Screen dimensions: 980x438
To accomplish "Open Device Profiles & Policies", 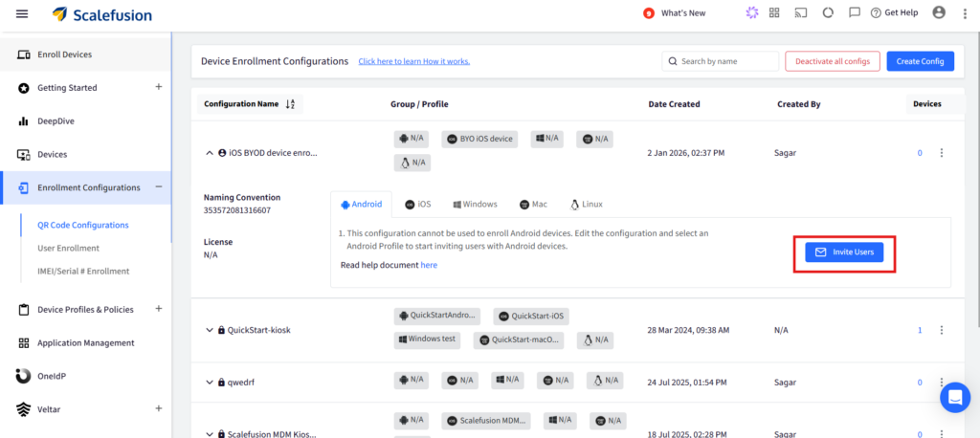I will (x=85, y=309).
